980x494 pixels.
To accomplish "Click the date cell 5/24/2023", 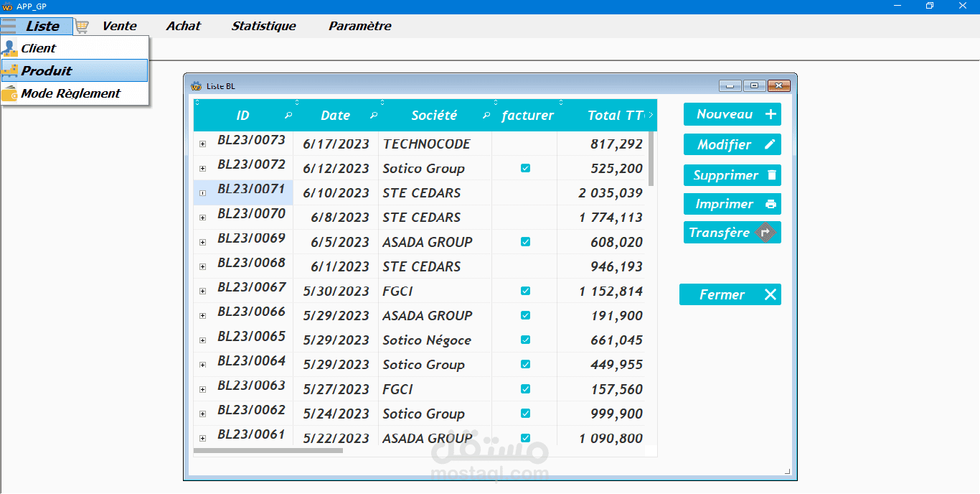I will [x=336, y=414].
